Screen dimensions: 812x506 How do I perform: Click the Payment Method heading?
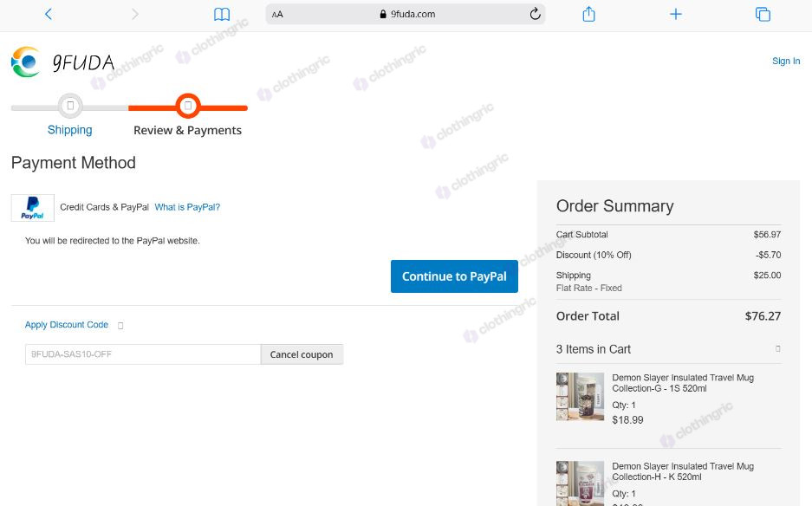pos(74,163)
